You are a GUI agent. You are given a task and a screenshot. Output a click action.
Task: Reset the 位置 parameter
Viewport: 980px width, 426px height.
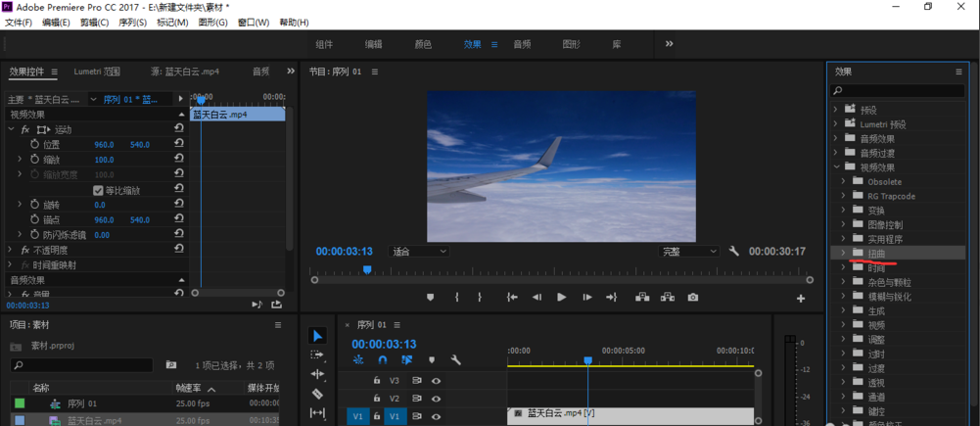tap(179, 144)
